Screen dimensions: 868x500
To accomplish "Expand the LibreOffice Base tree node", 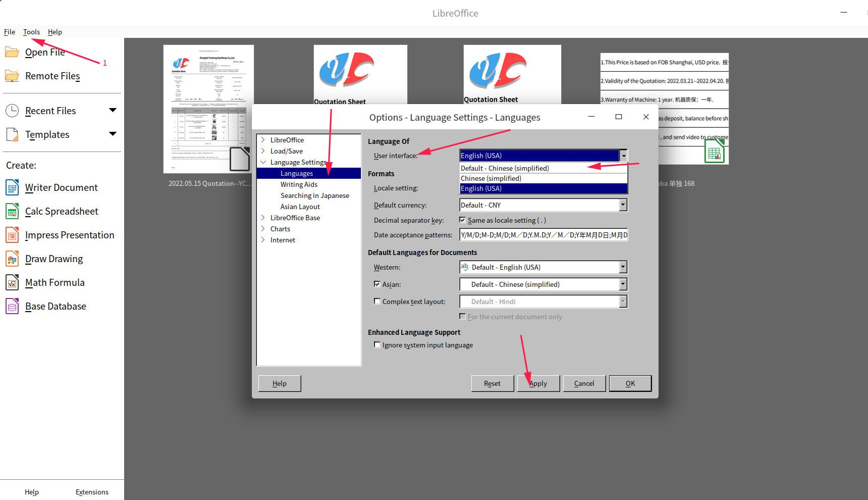I will coord(263,218).
